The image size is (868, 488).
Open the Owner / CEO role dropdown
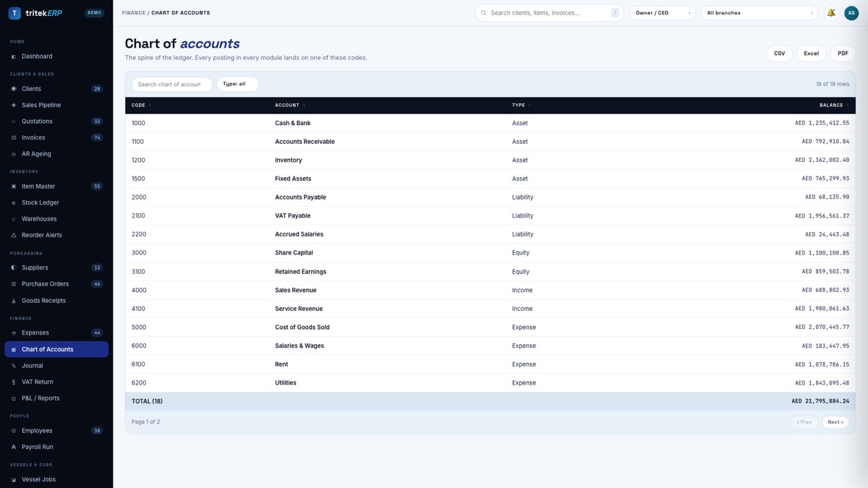pyautogui.click(x=663, y=13)
